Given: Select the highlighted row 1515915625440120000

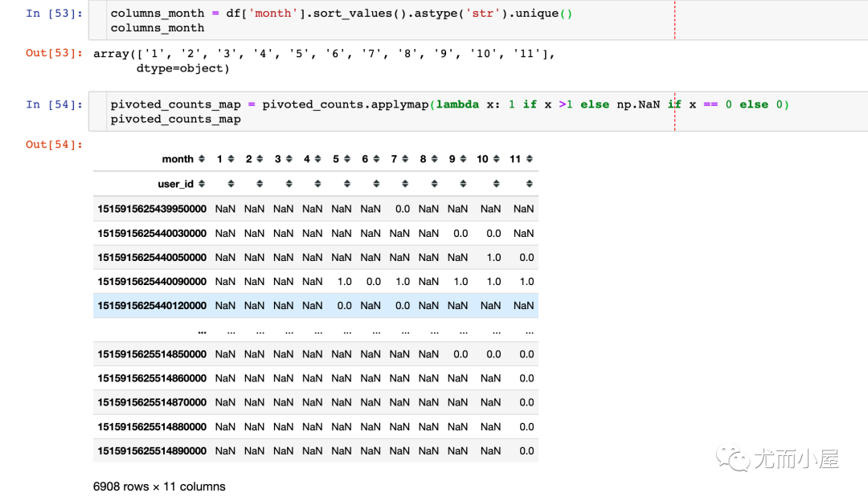Looking at the screenshot, I should (x=152, y=306).
